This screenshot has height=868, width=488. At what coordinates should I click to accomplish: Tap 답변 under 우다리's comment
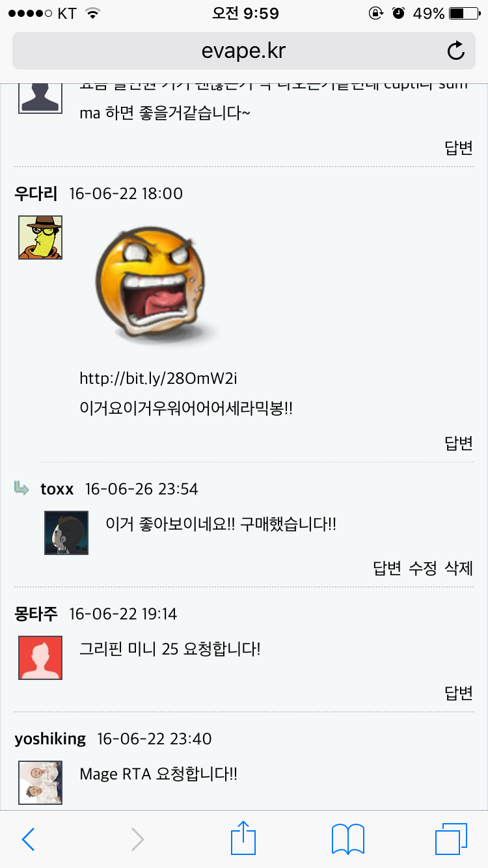click(459, 443)
